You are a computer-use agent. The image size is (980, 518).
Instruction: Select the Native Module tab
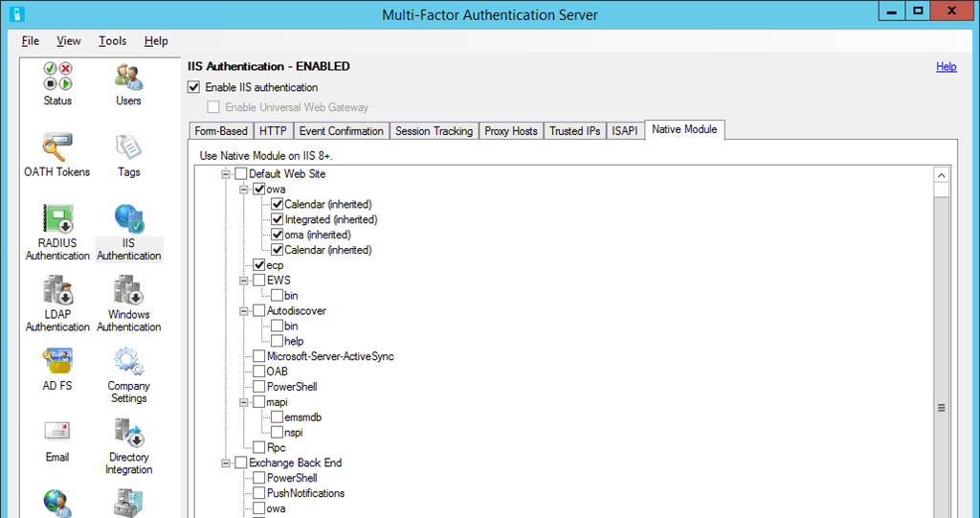click(x=684, y=129)
